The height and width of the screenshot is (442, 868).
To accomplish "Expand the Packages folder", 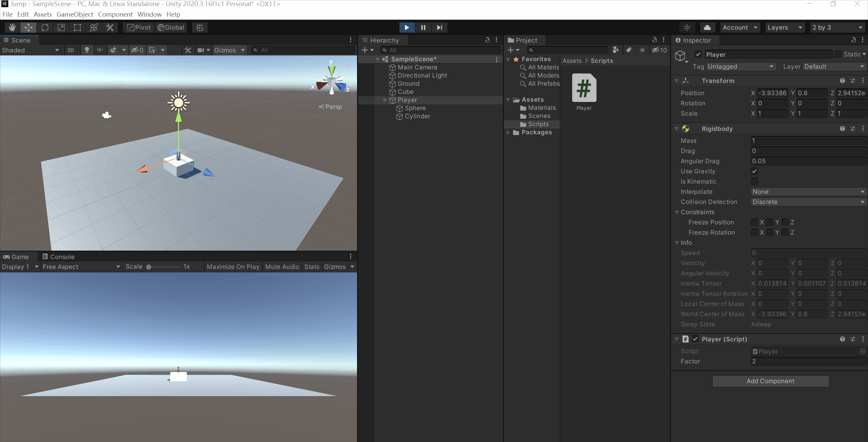I will point(508,133).
